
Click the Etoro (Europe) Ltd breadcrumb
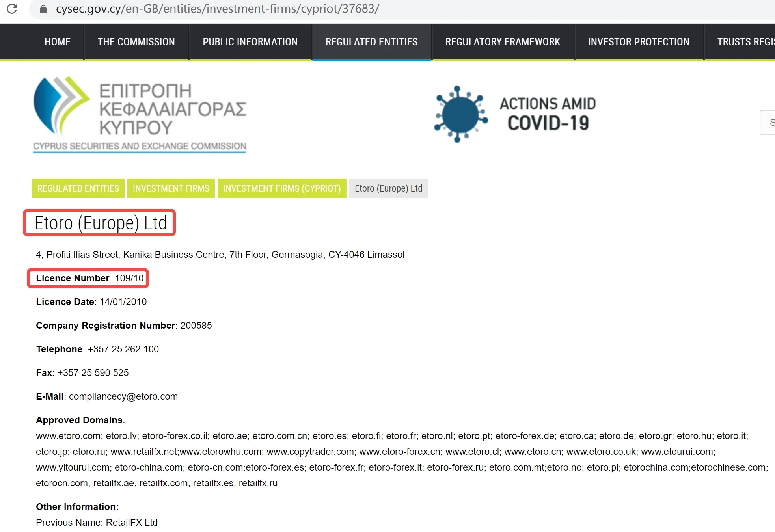(389, 188)
